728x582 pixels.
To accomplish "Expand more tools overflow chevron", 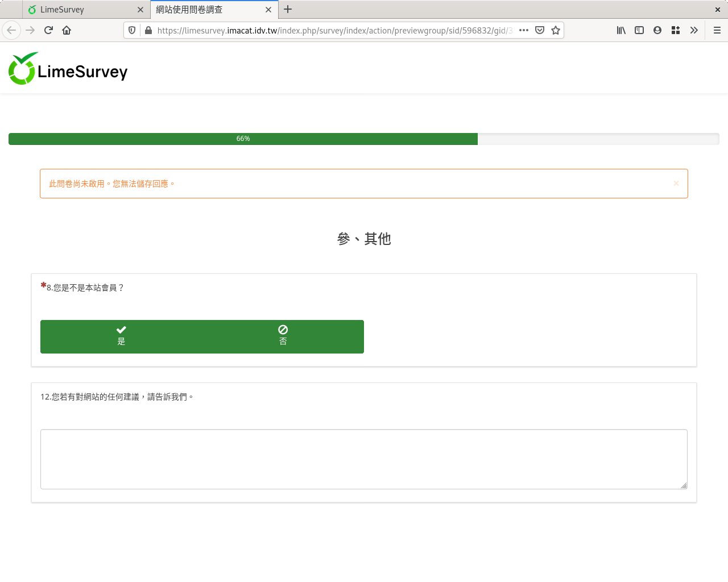I will 694,30.
